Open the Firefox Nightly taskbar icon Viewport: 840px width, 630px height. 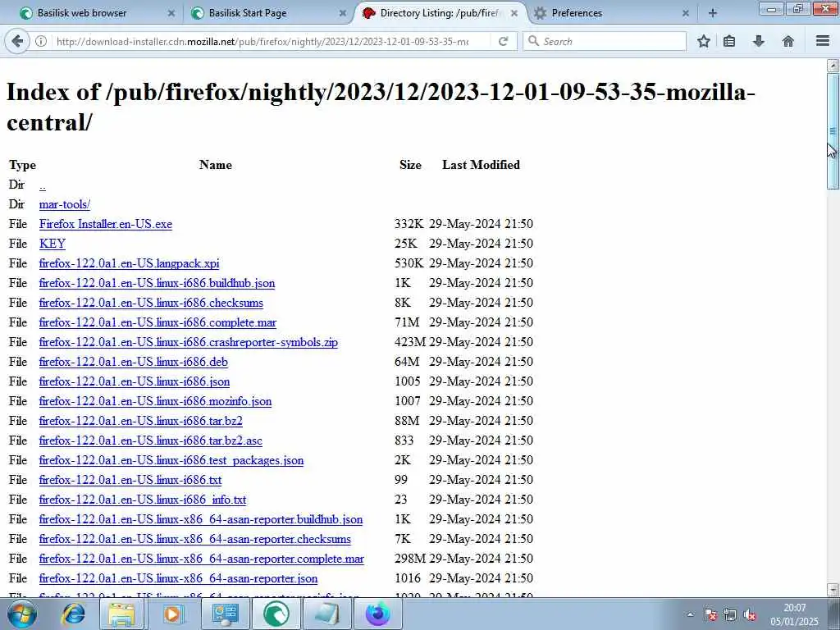377,614
